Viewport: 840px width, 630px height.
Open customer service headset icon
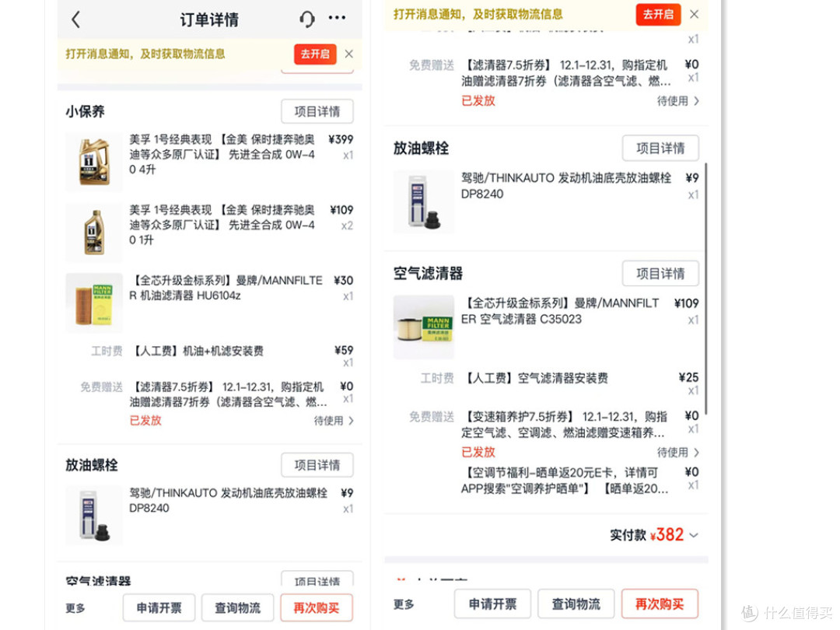[307, 19]
